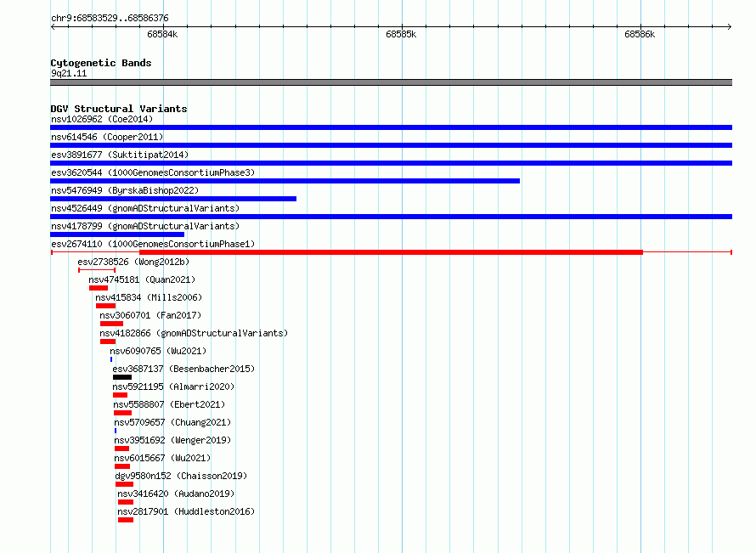756x553 pixels.
Task: Open nsv415834 (Mills2006) variant label
Action: (x=149, y=297)
